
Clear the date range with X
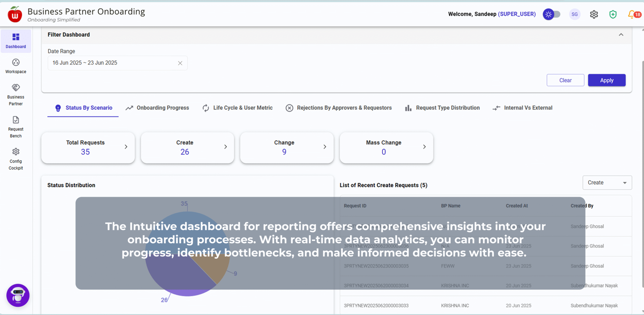coord(180,63)
